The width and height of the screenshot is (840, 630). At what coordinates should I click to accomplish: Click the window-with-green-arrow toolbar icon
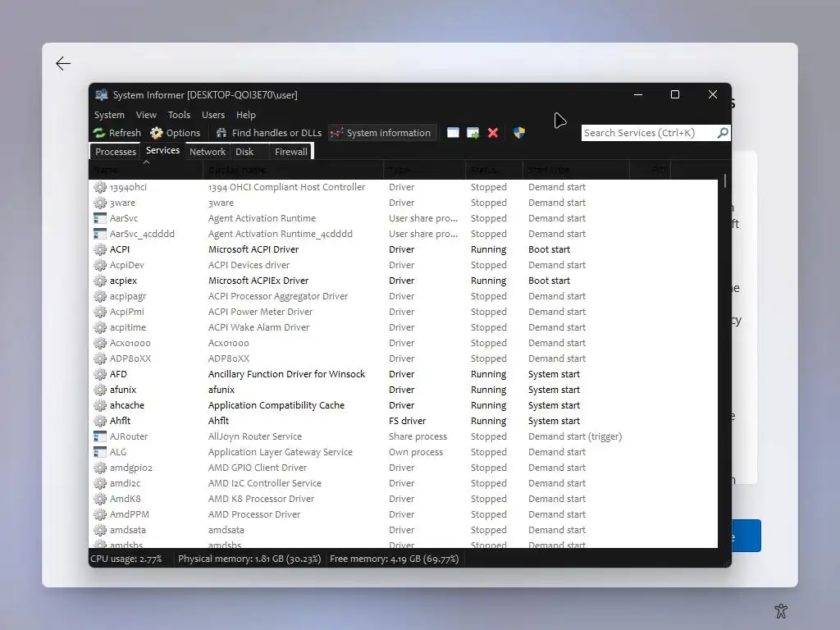click(472, 133)
